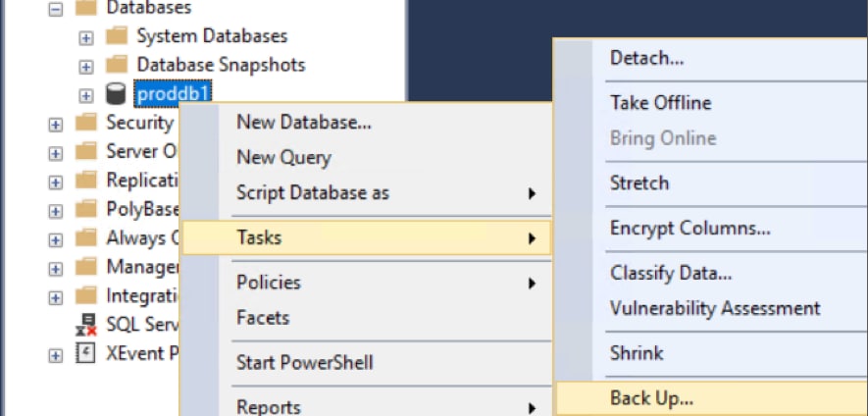This screenshot has height=416, width=868.
Task: Expand the proddb1 database node
Action: pos(86,95)
